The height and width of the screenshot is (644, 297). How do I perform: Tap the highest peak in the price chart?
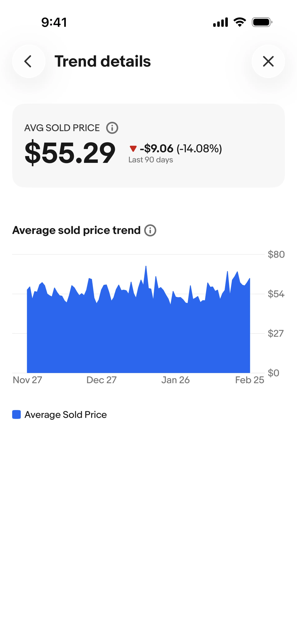[x=146, y=266]
